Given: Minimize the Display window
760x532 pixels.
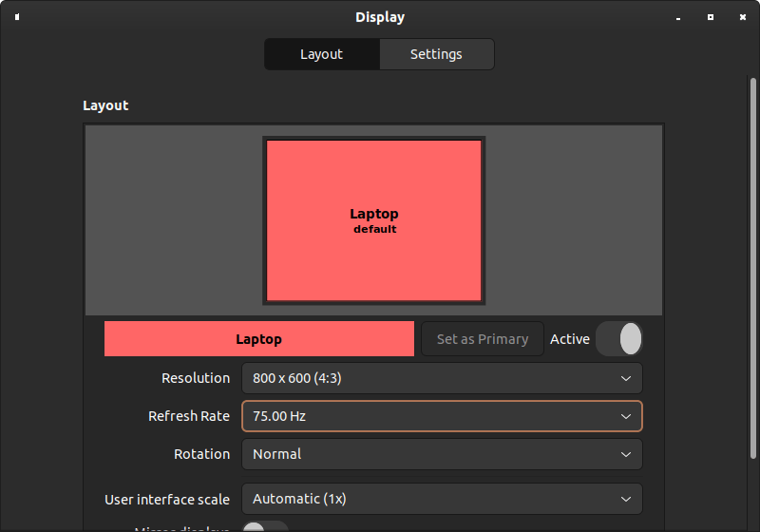Looking at the screenshot, I should click(678, 17).
